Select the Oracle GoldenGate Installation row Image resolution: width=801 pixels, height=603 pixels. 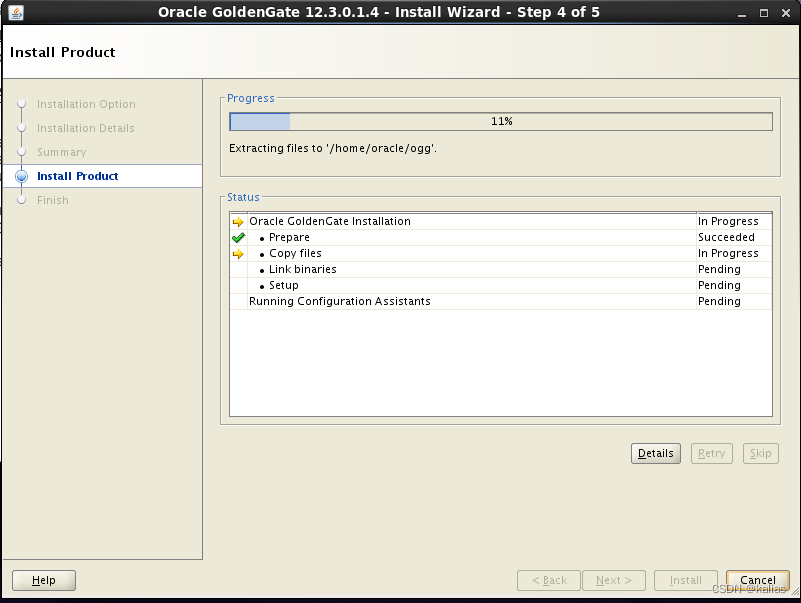coord(501,221)
